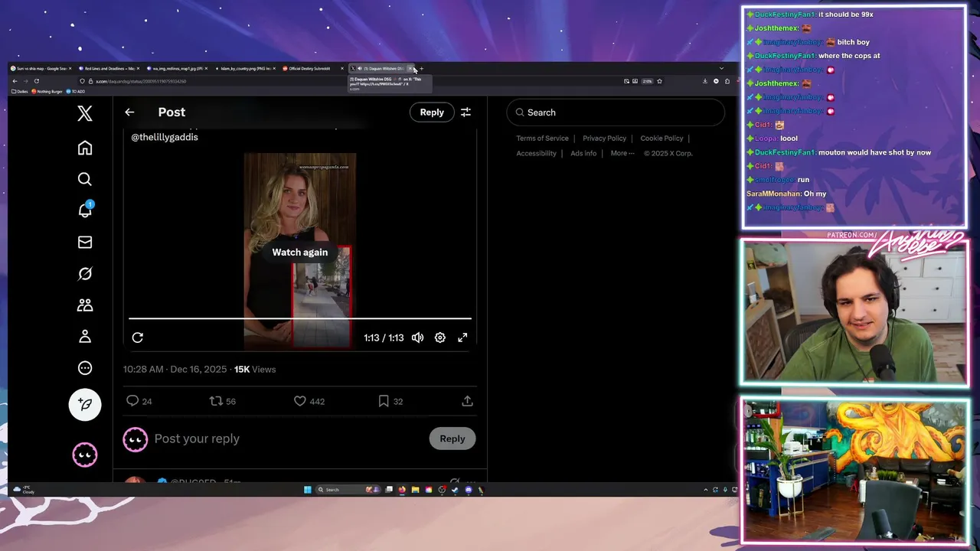This screenshot has height=551, width=980.
Task: Show hidden system tray icons chevron
Action: [x=706, y=490]
